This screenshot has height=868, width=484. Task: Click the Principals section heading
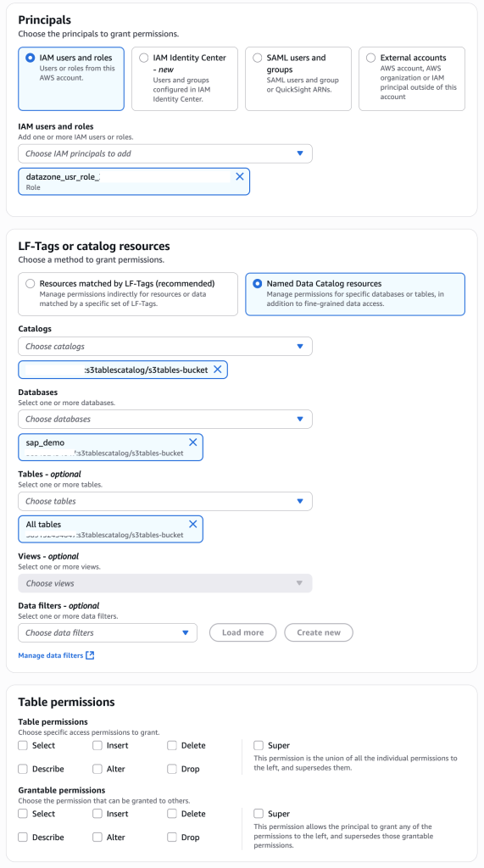(45, 20)
